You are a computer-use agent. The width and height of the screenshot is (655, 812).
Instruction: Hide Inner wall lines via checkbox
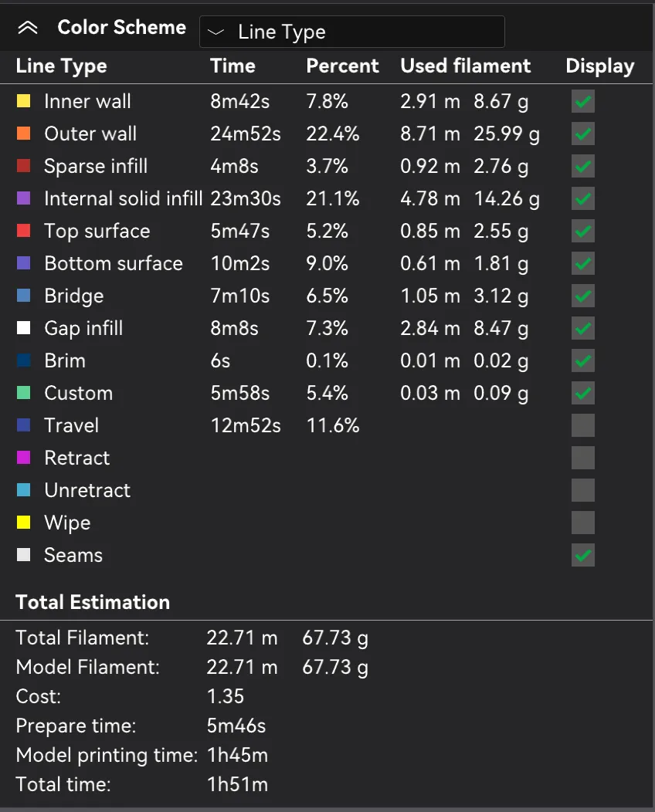tap(583, 101)
